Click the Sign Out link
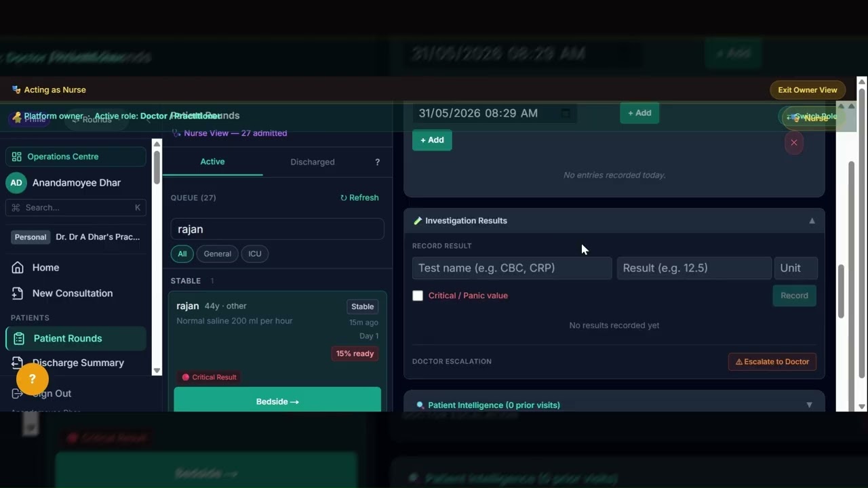Screen dimensions: 868x488 tap(52, 394)
